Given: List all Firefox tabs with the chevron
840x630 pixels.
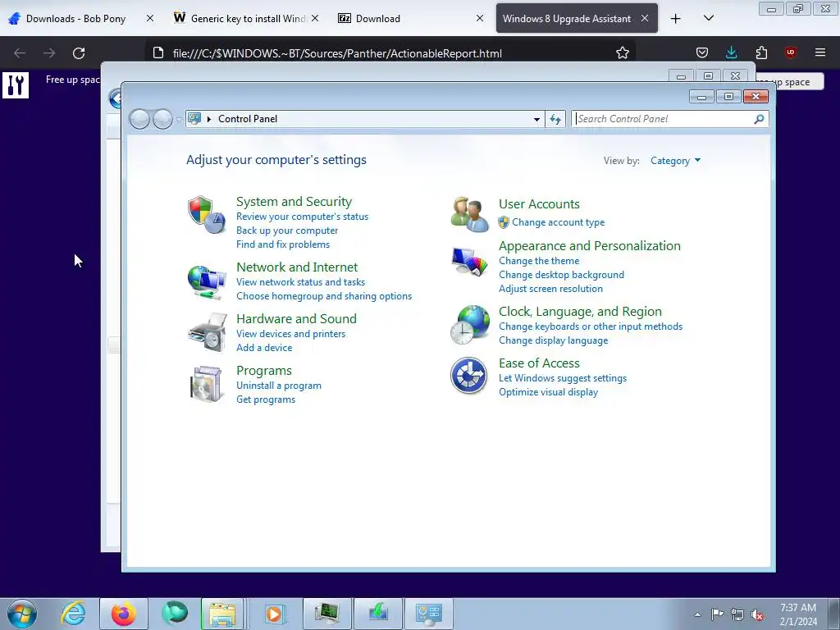Looking at the screenshot, I should click(x=708, y=18).
